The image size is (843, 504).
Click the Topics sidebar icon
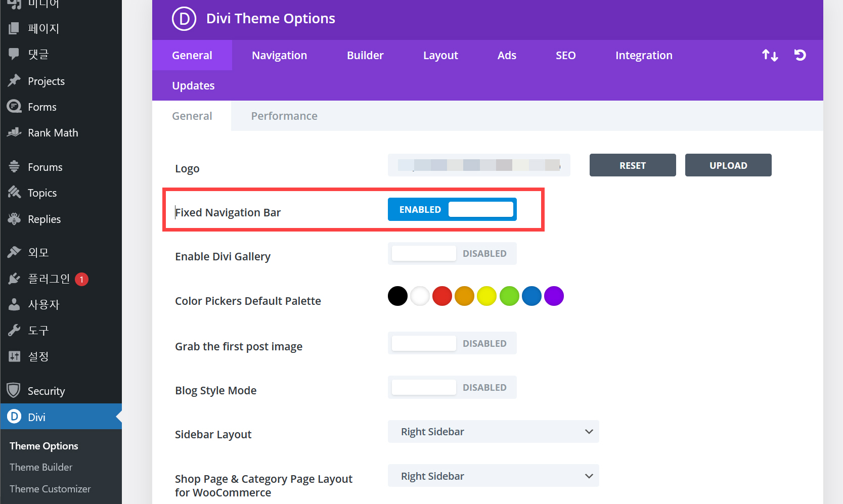(14, 193)
